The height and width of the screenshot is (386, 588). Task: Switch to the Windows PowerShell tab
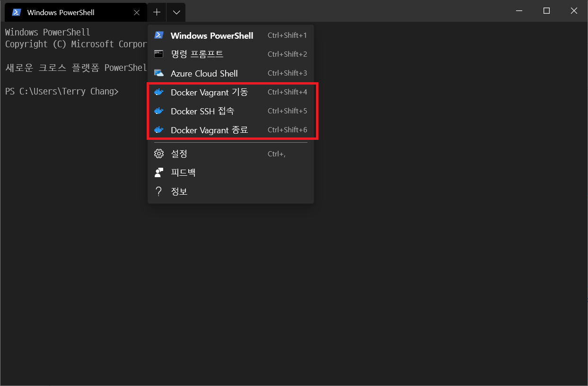[76, 12]
